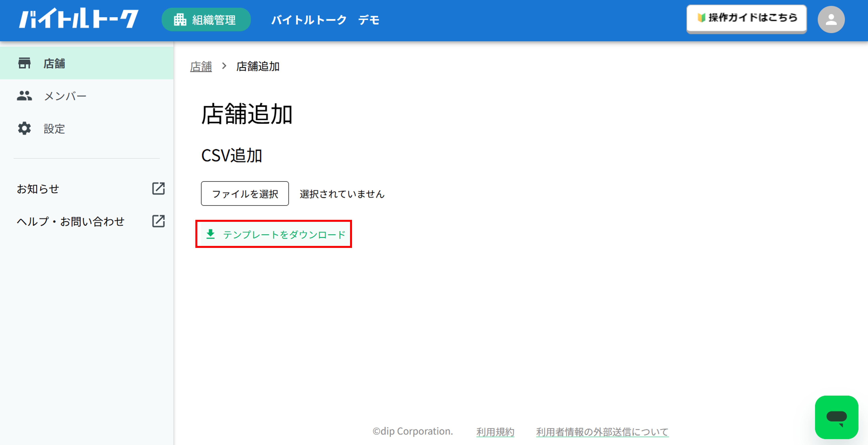Click the settings gear icon
This screenshot has height=445, width=868.
click(24, 128)
